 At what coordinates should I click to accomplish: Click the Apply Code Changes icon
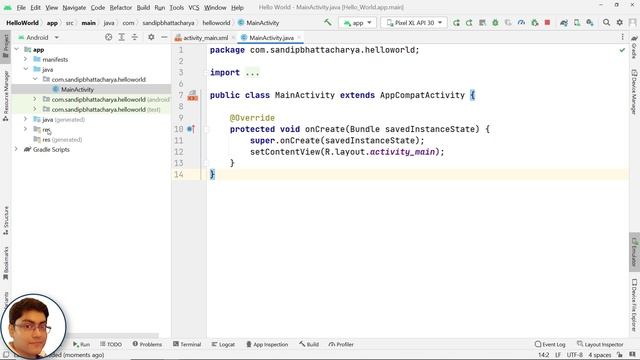[x=482, y=23]
